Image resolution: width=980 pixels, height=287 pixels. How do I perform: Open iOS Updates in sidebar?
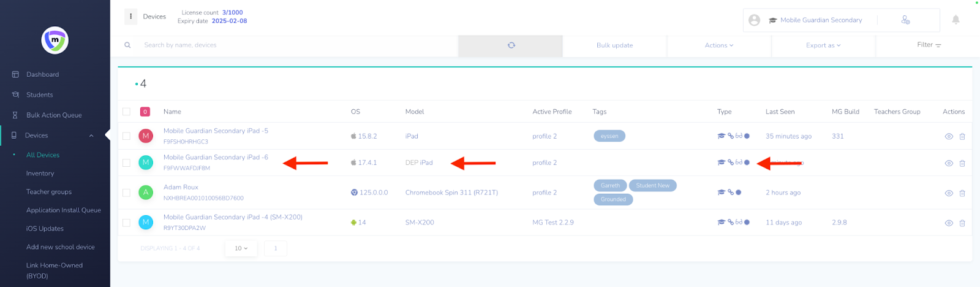click(45, 229)
